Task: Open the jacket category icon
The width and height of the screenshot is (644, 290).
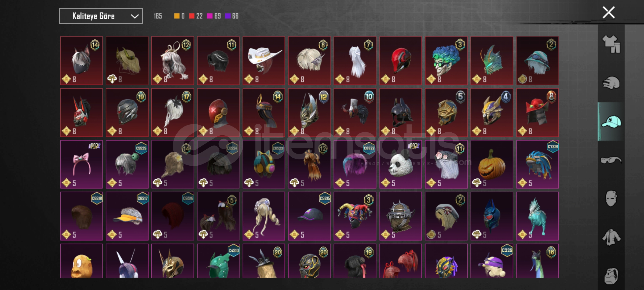Action: click(x=611, y=237)
